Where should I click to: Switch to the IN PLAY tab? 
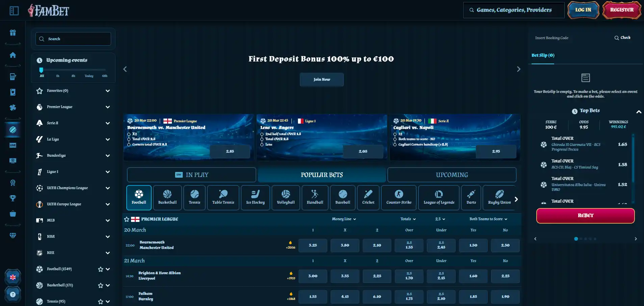pos(191,175)
